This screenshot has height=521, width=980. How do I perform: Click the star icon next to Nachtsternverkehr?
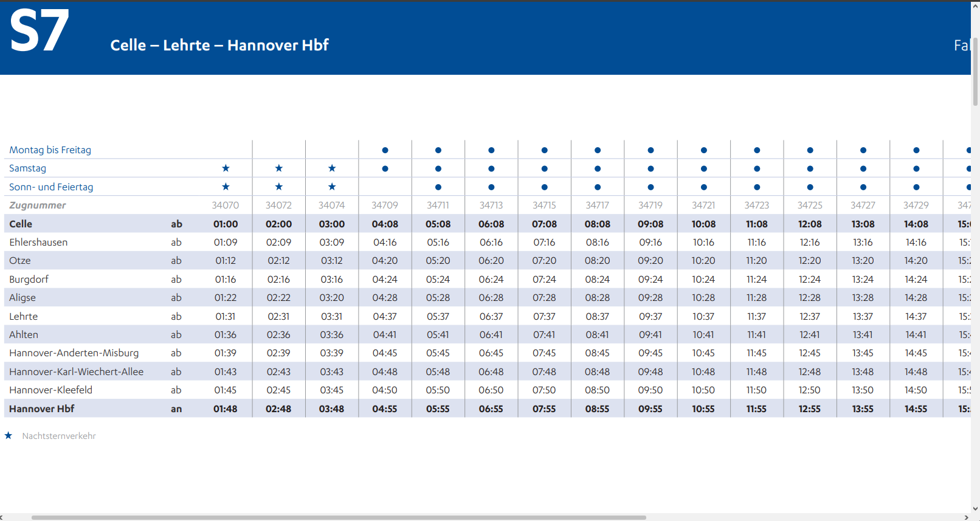(9, 435)
